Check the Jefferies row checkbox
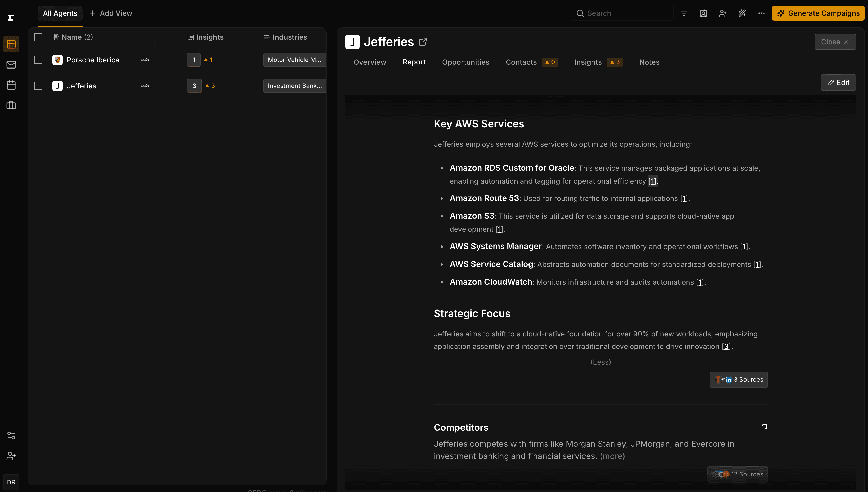This screenshot has width=868, height=492. click(38, 86)
